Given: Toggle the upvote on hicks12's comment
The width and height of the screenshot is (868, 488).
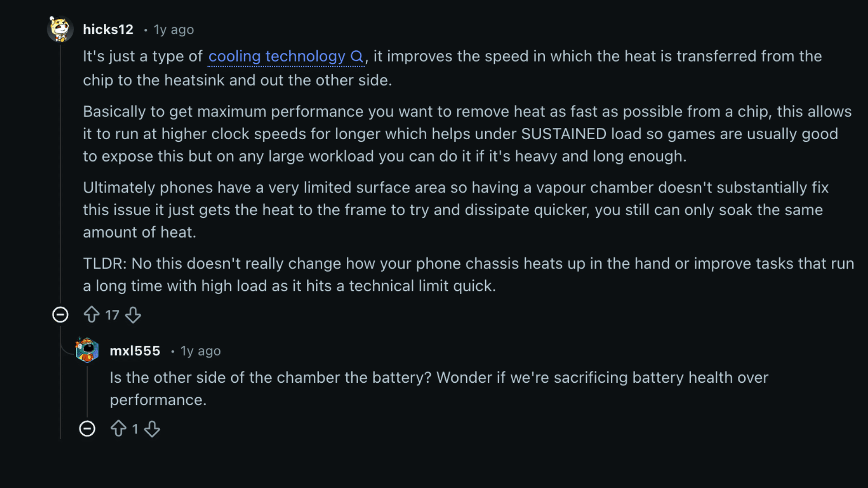Looking at the screenshot, I should coord(93,315).
